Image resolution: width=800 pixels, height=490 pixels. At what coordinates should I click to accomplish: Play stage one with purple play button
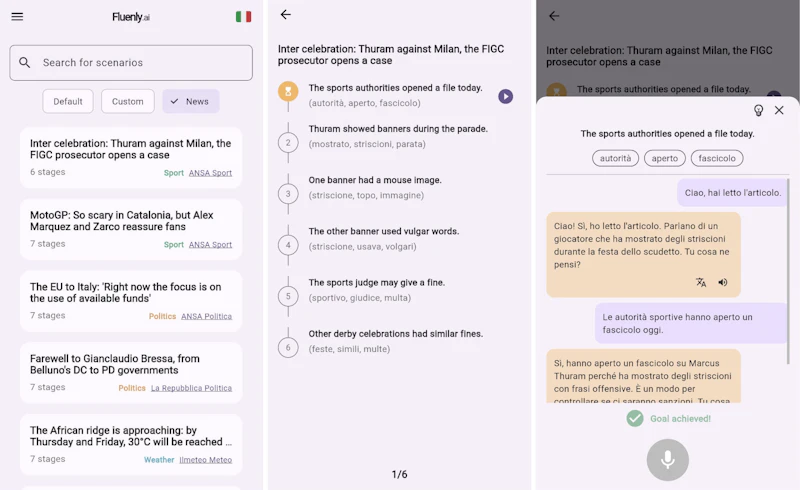tap(506, 96)
